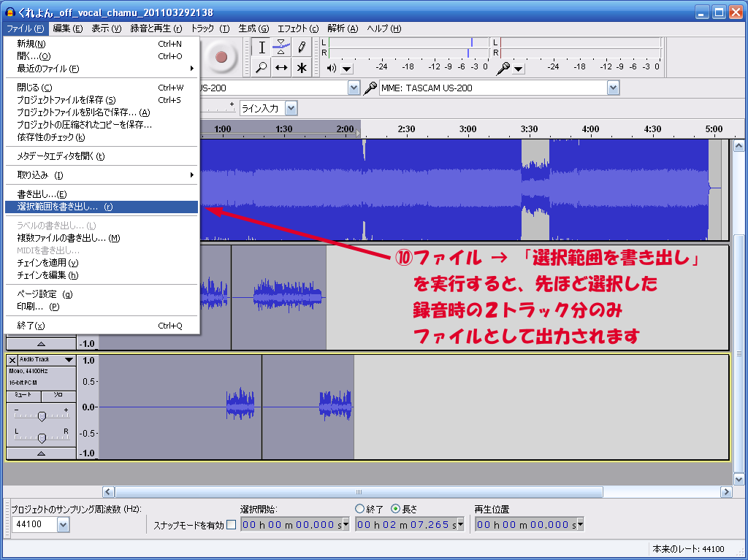Click the 選択開始 time field
Image resolution: width=748 pixels, height=560 pixels.
[295, 525]
